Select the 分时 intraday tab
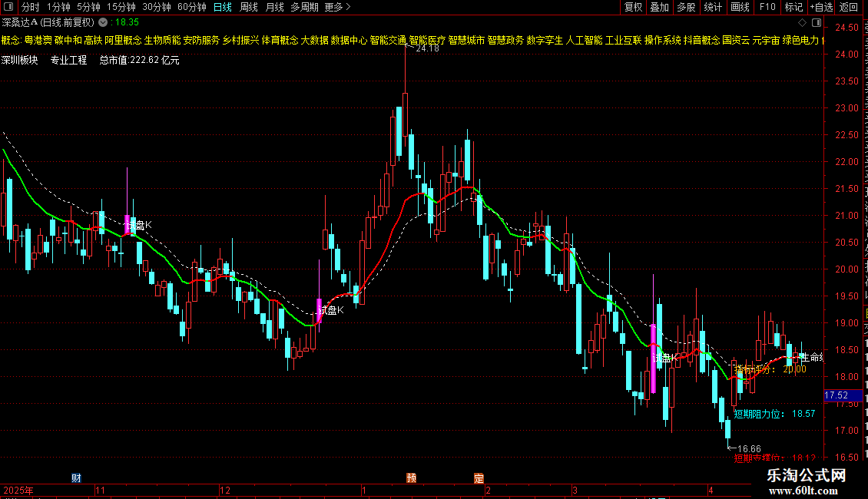This screenshot has height=499, width=868. point(31,7)
